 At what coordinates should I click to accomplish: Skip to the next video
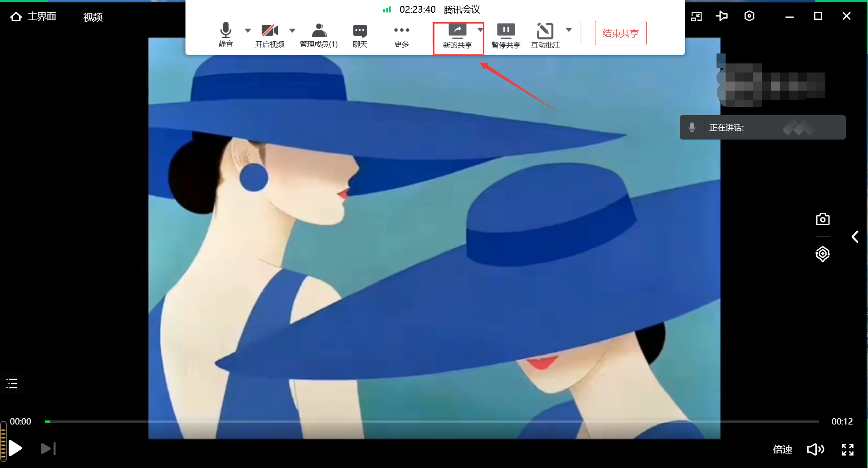pos(48,449)
